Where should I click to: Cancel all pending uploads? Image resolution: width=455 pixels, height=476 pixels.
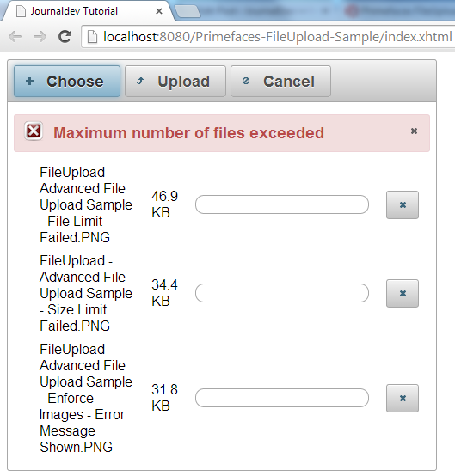coord(280,81)
